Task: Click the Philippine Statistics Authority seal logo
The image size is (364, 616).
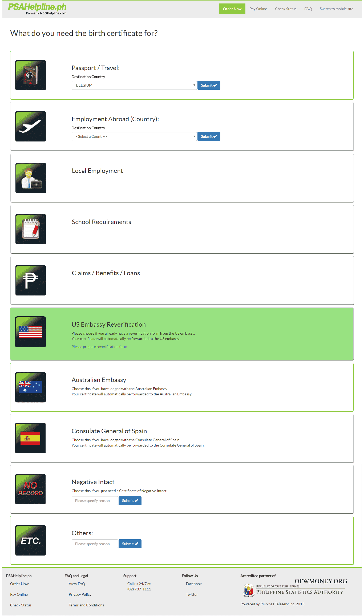Action: (x=249, y=590)
